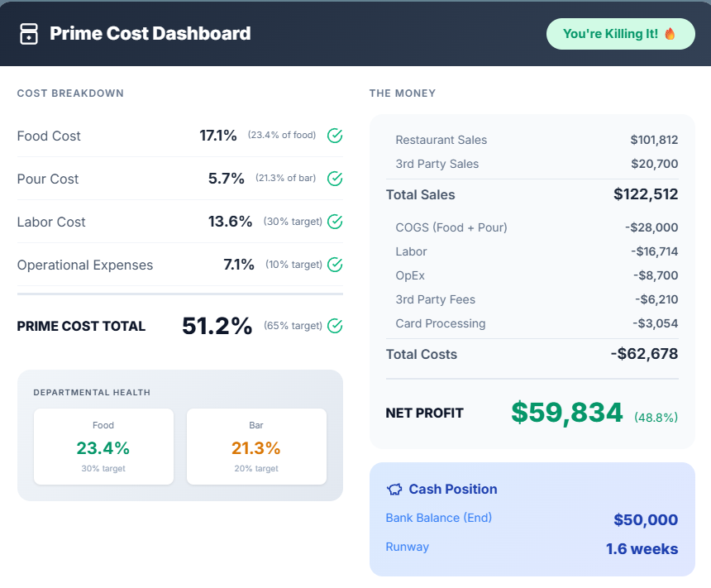Click the Runway link in Cash Position
Viewport: 711px width, 588px height.
click(408, 547)
